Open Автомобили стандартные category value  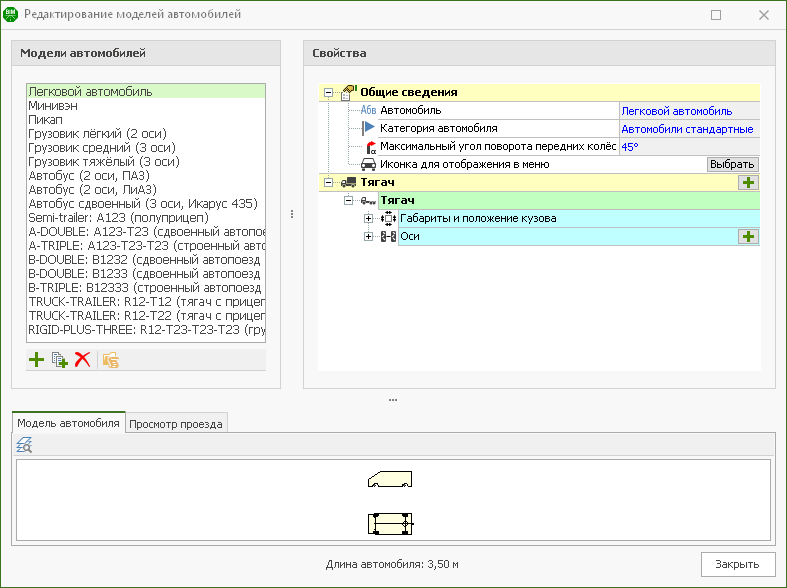(x=689, y=129)
